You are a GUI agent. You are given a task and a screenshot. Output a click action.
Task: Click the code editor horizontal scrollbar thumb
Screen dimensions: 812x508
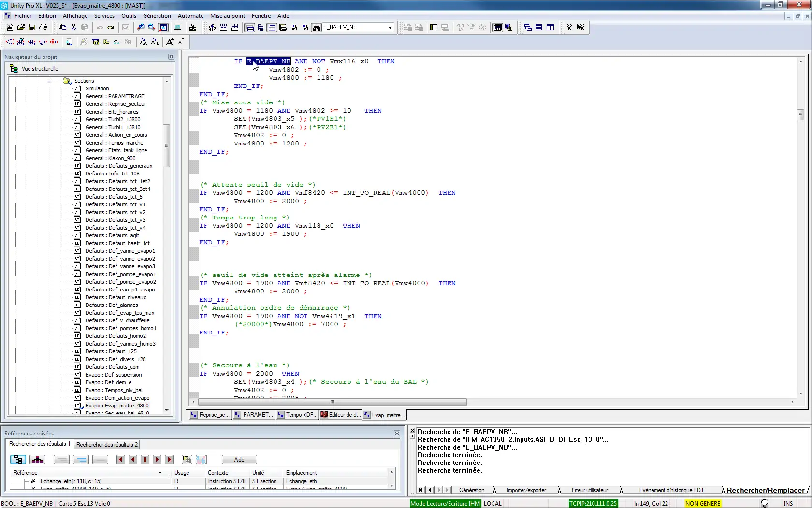tap(332, 402)
